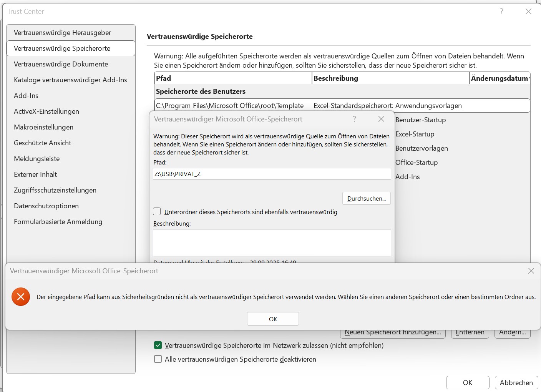
Task: Sort by Pfad column header
Action: tap(233, 78)
